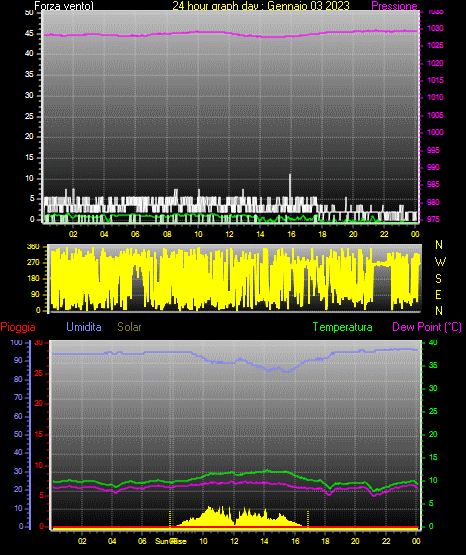Click the Solar legend label
This screenshot has height=555, width=466.
pos(129,327)
